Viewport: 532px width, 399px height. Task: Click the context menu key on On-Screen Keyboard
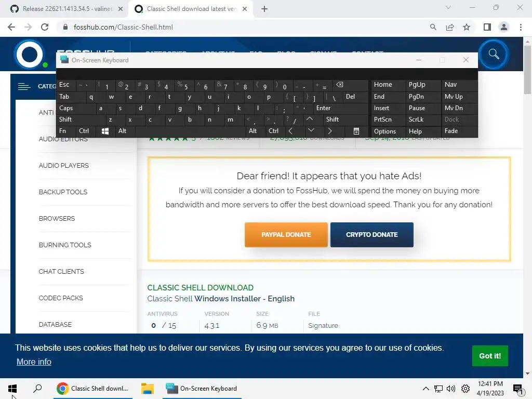[x=356, y=131]
